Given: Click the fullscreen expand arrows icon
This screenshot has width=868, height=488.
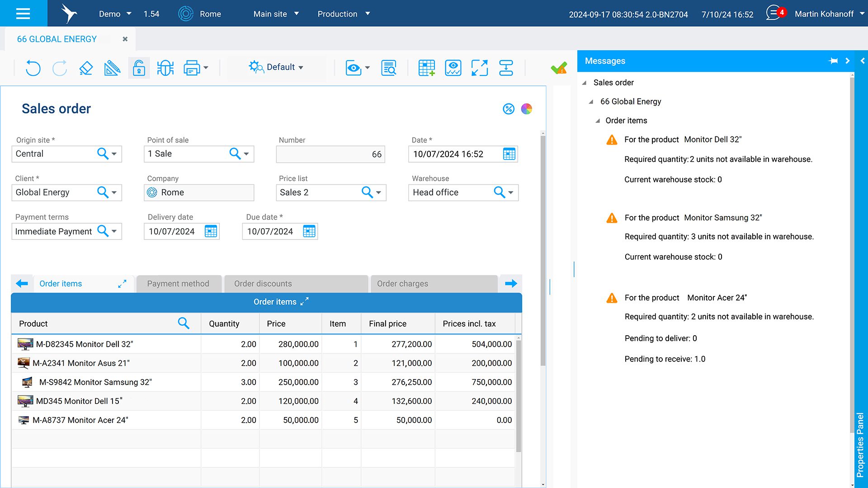Looking at the screenshot, I should tap(479, 68).
